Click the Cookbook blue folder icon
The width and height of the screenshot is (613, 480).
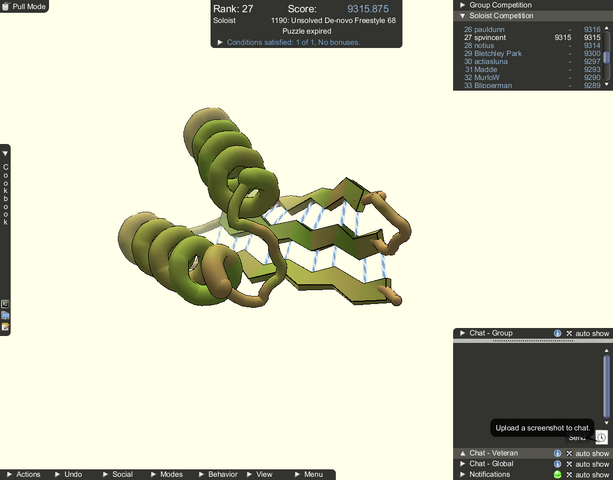pyautogui.click(x=5, y=315)
